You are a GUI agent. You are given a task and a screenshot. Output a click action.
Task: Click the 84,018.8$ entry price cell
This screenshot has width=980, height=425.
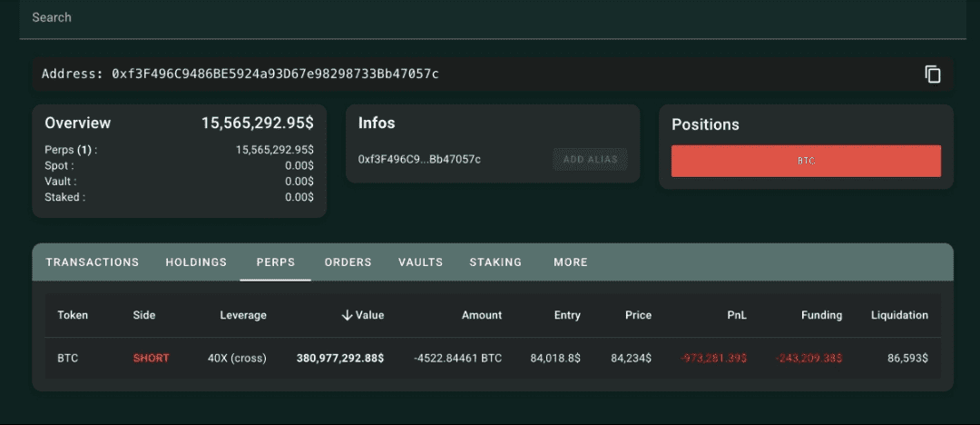tap(555, 358)
